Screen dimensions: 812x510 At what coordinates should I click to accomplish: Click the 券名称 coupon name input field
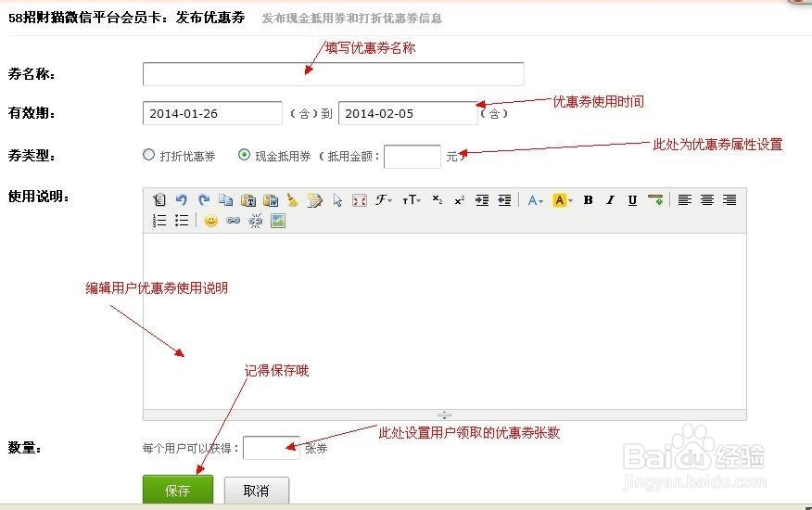pyautogui.click(x=333, y=74)
